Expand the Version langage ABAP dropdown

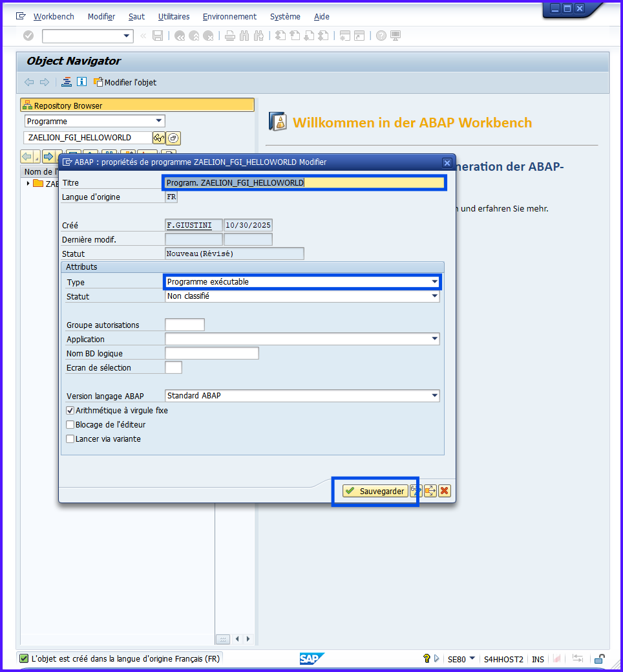pos(434,396)
